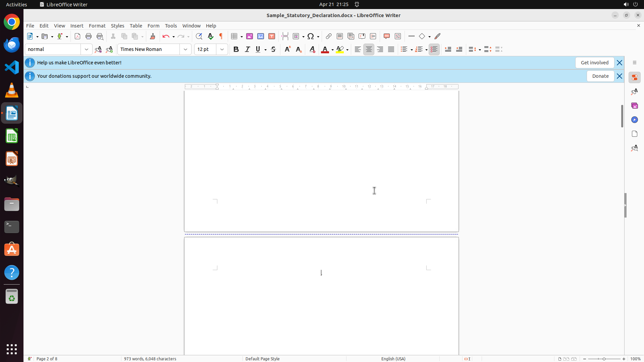Click the Export as PDF icon
The width and height of the screenshot is (644, 362).
click(x=77, y=36)
